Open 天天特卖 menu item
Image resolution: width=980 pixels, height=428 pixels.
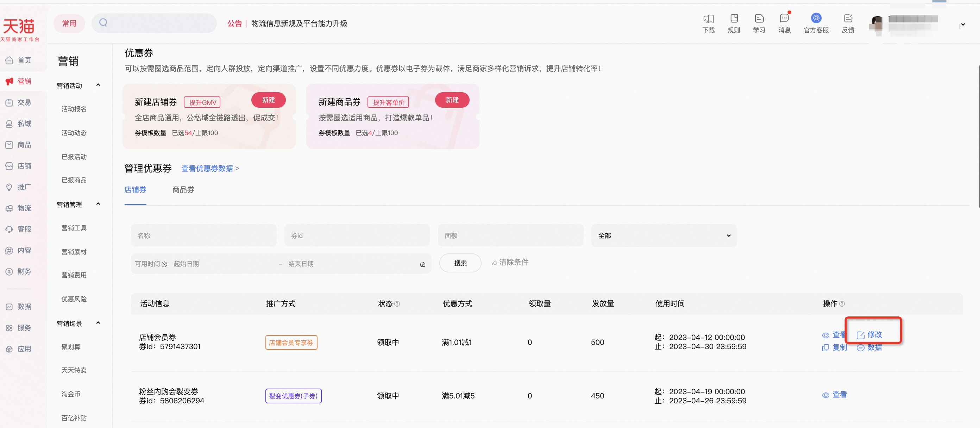pyautogui.click(x=74, y=370)
